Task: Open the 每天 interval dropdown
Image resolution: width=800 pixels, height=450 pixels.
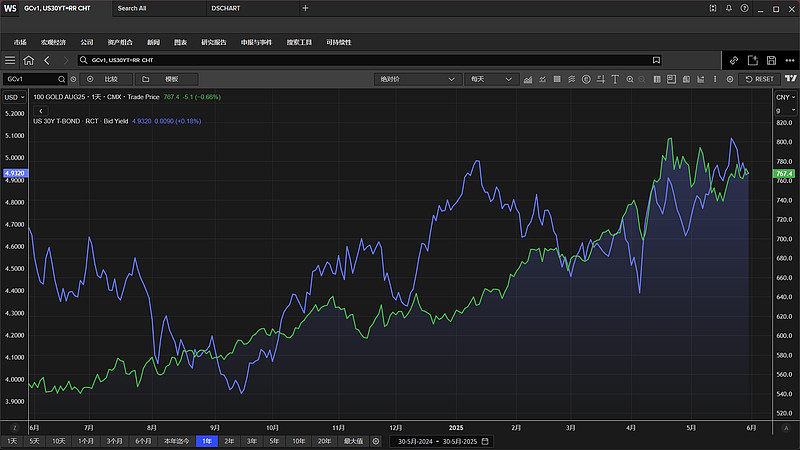Action: pyautogui.click(x=491, y=79)
